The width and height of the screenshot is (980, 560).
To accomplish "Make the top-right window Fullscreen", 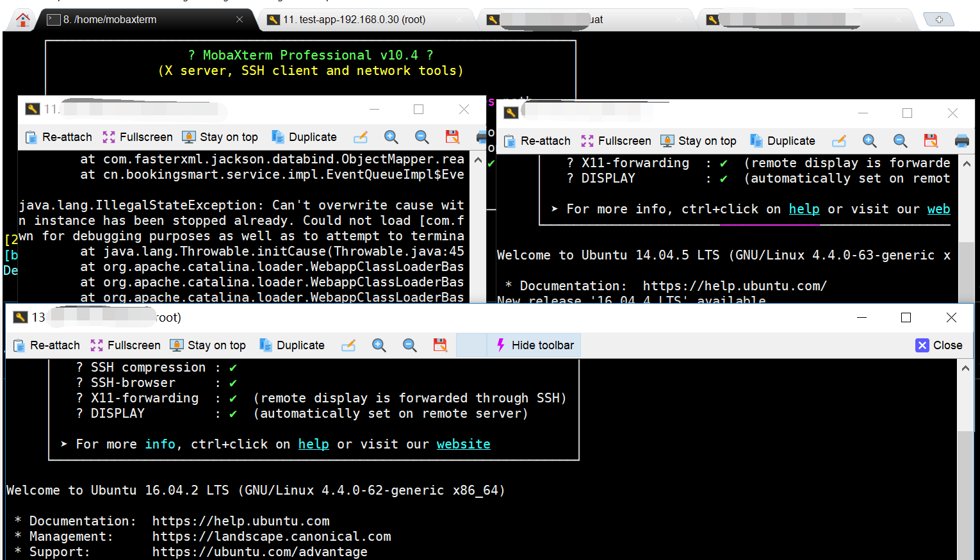I will 616,141.
